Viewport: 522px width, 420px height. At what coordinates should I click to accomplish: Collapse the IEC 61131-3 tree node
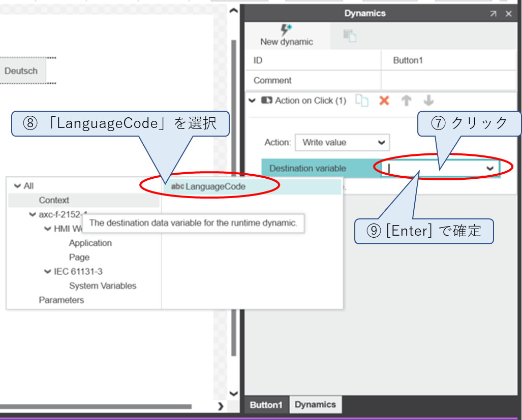coord(48,272)
